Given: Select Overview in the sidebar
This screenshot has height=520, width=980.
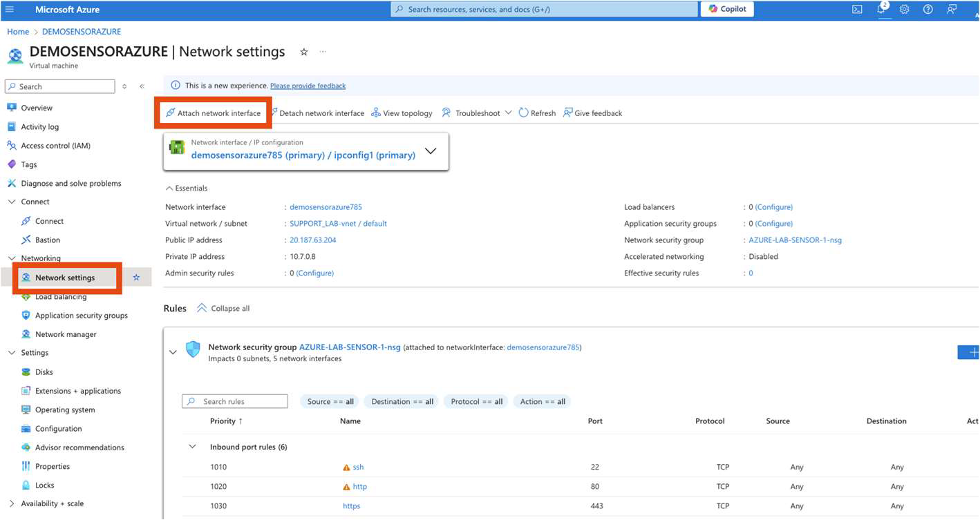Looking at the screenshot, I should tap(36, 108).
